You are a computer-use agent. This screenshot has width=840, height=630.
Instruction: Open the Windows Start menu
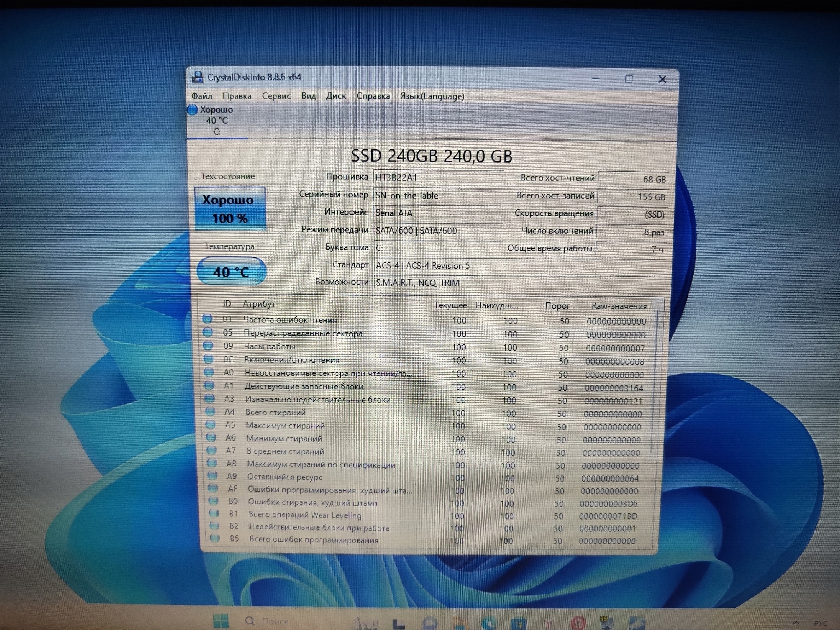220,620
